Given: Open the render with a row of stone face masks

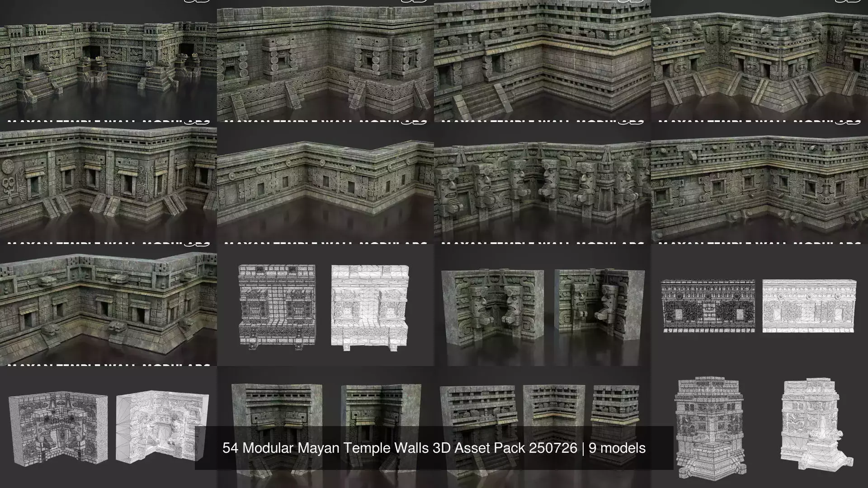Looking at the screenshot, I should tap(542, 183).
